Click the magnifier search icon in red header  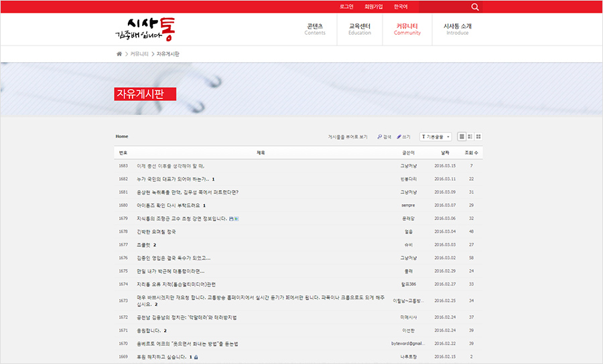475,7
